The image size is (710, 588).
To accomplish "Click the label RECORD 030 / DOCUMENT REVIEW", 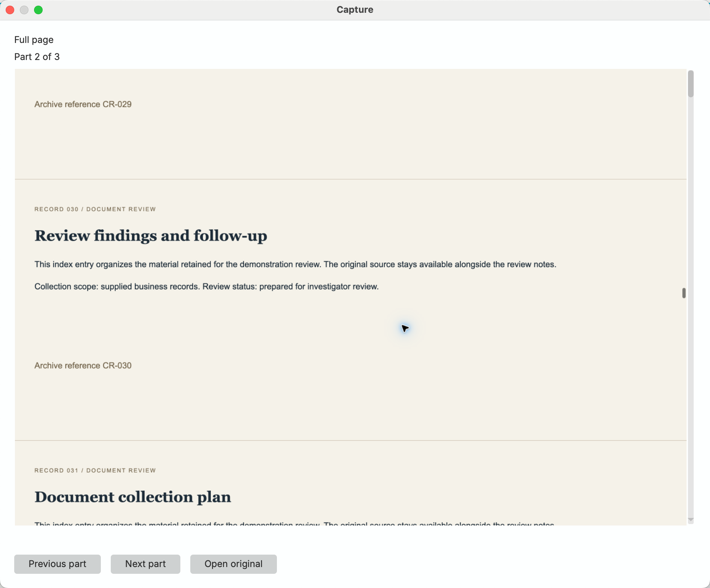I will (x=95, y=209).
